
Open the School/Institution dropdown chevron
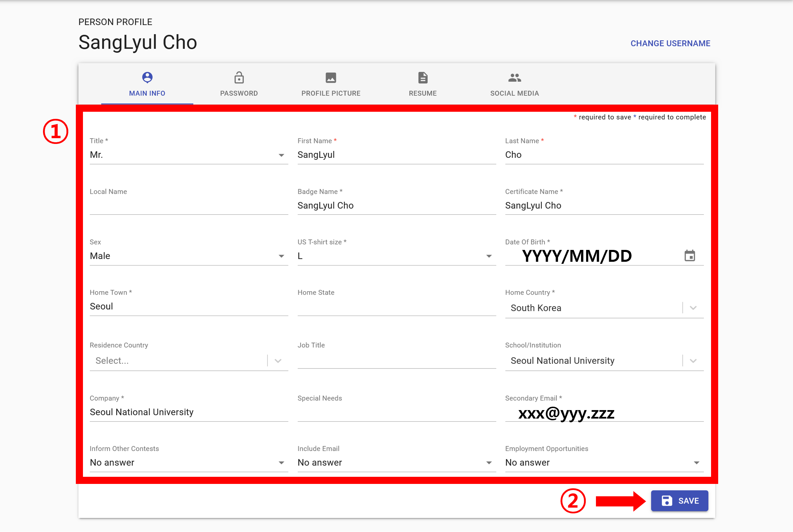click(693, 361)
